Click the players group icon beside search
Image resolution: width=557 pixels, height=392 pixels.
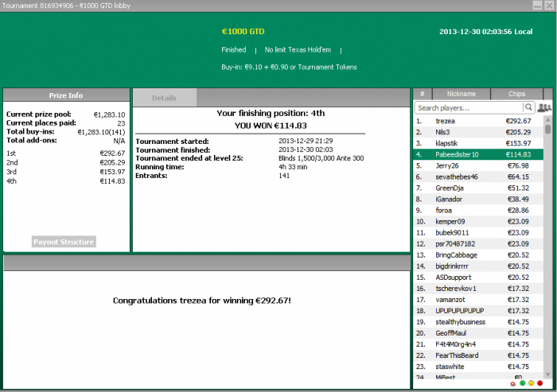pyautogui.click(x=544, y=107)
